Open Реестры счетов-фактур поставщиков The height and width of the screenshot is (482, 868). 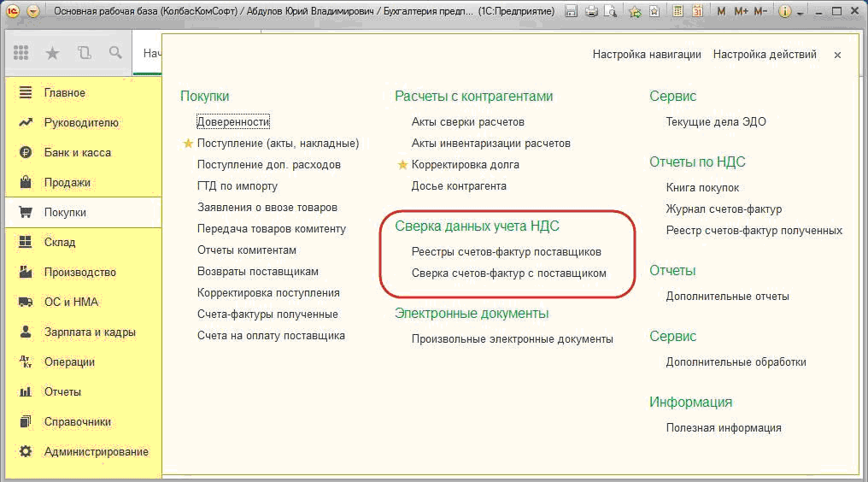tap(506, 252)
